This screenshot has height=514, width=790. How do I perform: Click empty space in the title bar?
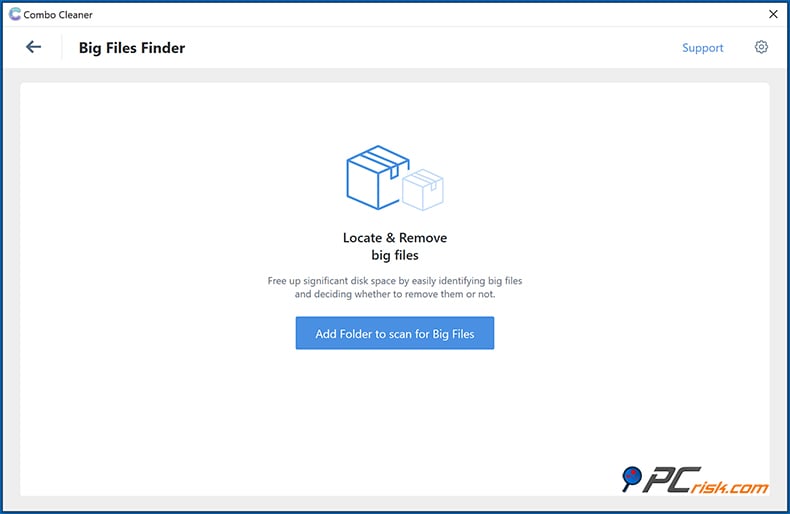click(x=400, y=14)
